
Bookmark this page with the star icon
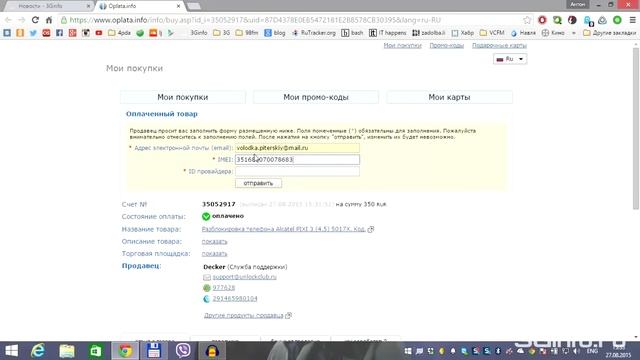527,20
